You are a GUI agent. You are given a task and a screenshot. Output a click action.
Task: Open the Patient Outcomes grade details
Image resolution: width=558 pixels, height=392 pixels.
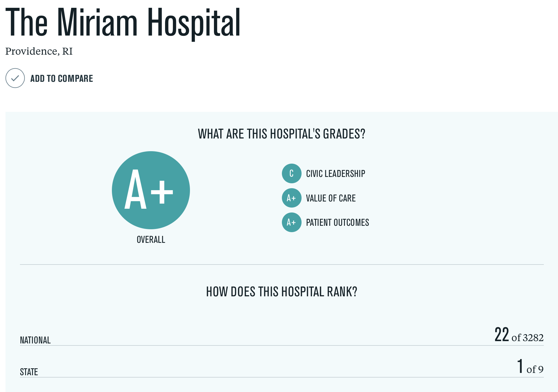pyautogui.click(x=337, y=222)
